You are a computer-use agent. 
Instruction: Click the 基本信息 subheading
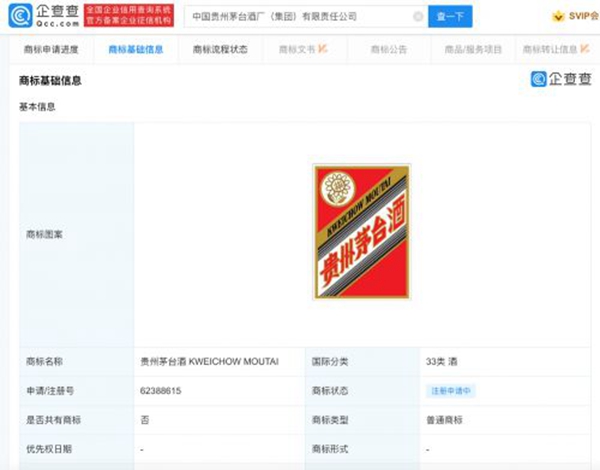pyautogui.click(x=37, y=107)
